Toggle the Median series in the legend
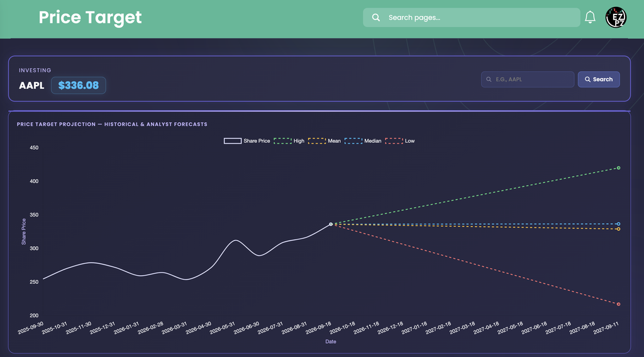The width and height of the screenshot is (644, 357). 363,140
